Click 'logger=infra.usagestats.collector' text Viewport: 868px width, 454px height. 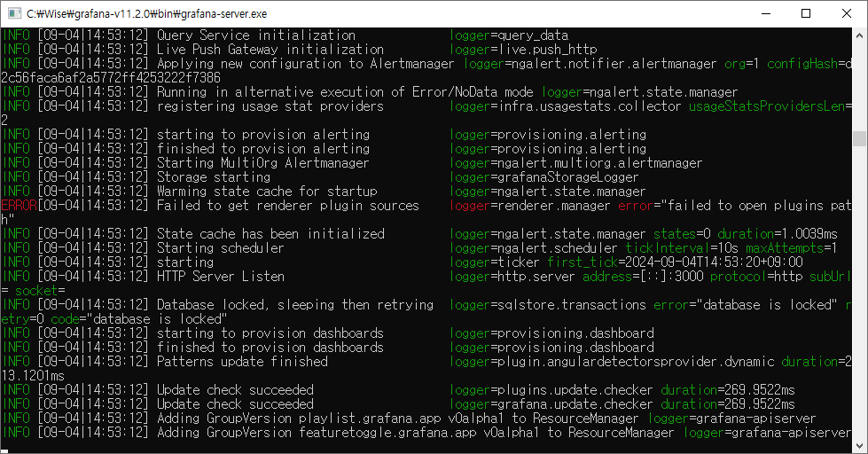tap(565, 106)
